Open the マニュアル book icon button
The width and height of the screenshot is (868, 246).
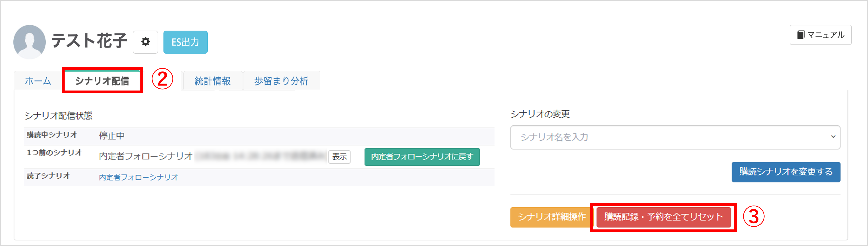tap(820, 35)
